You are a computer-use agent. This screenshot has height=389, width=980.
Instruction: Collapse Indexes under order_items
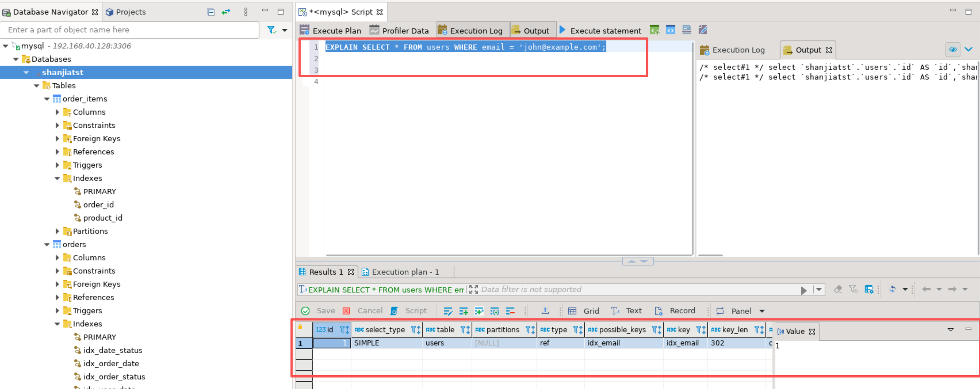tap(57, 178)
